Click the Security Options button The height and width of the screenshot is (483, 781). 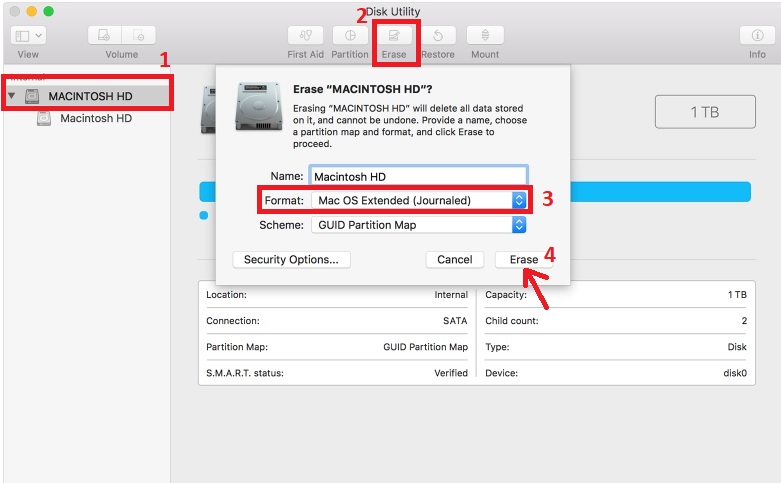(x=291, y=259)
